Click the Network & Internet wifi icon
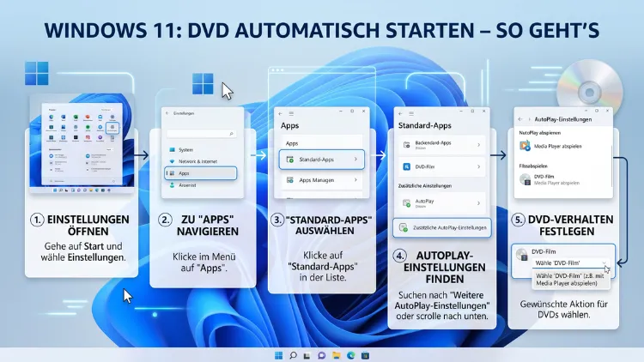Screen dimensions: 644x362 coord(172,161)
